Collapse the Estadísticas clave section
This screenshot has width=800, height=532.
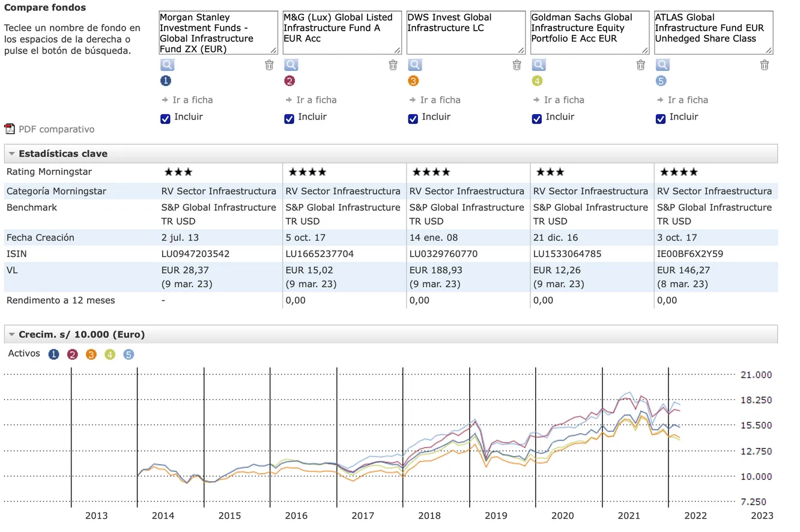(11, 154)
